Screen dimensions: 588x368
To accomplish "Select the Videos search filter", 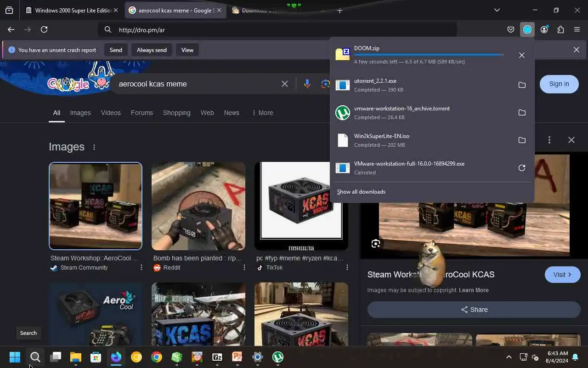I will pyautogui.click(x=111, y=113).
